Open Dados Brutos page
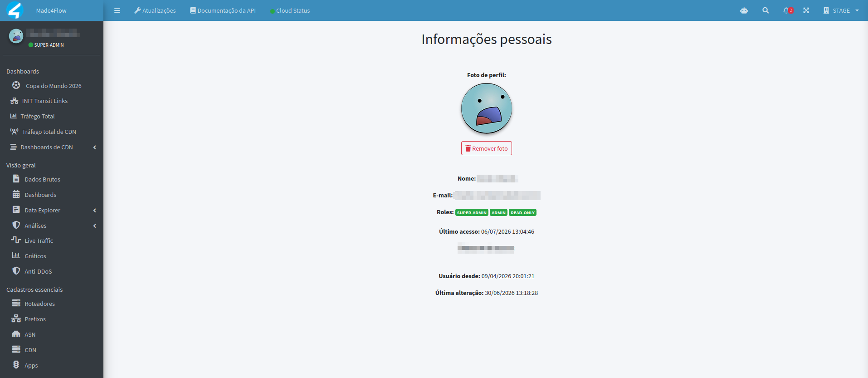Screen dimensions: 868x378 [43, 179]
